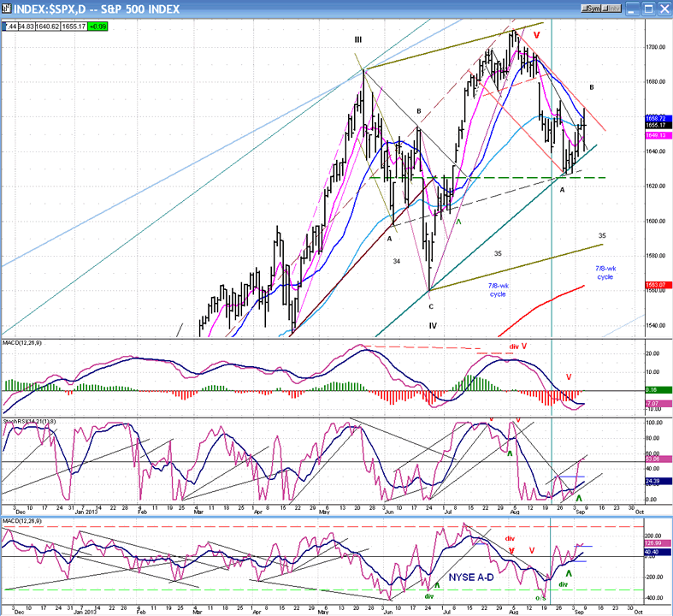This screenshot has height=616, width=673.
Task: Click the 1700.00 price axis label
Action: click(657, 47)
